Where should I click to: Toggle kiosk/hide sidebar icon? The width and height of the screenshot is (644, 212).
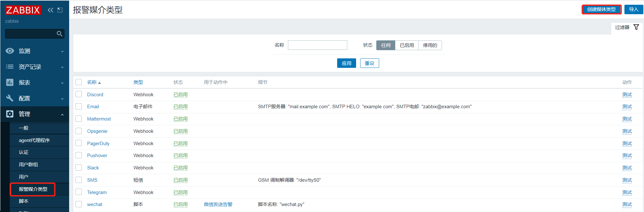60,10
